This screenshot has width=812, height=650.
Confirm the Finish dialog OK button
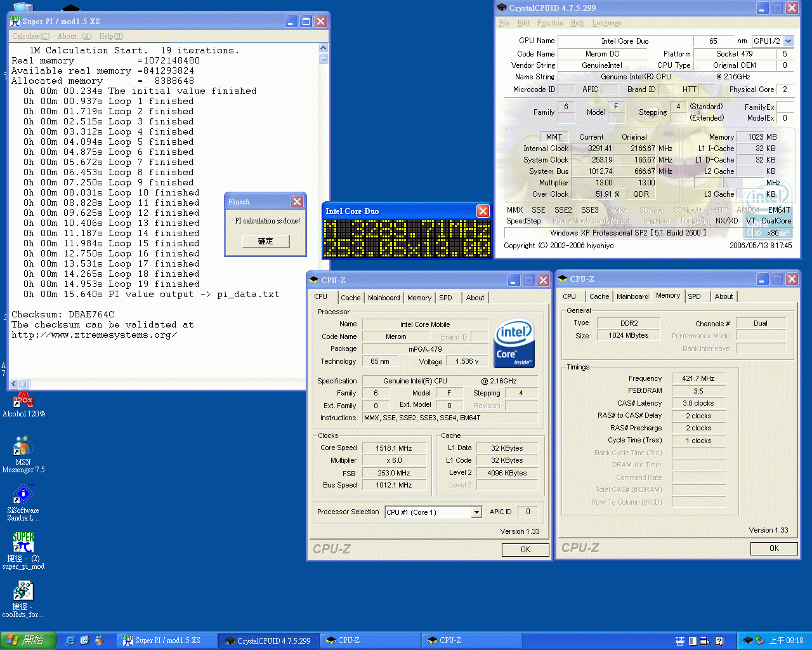pyautogui.click(x=265, y=241)
